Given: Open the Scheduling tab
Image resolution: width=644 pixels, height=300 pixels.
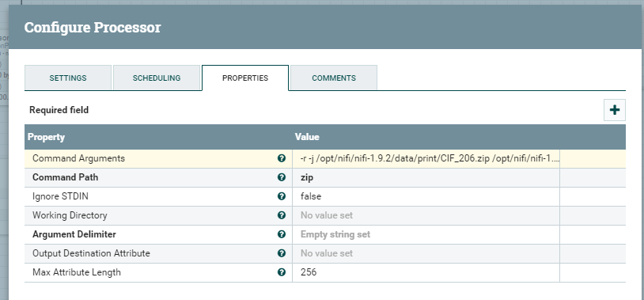Looking at the screenshot, I should tap(157, 78).
